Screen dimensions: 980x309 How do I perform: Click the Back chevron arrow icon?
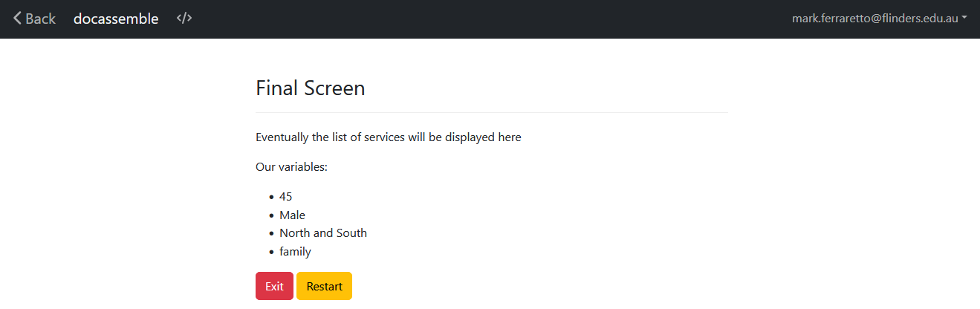[x=17, y=19]
